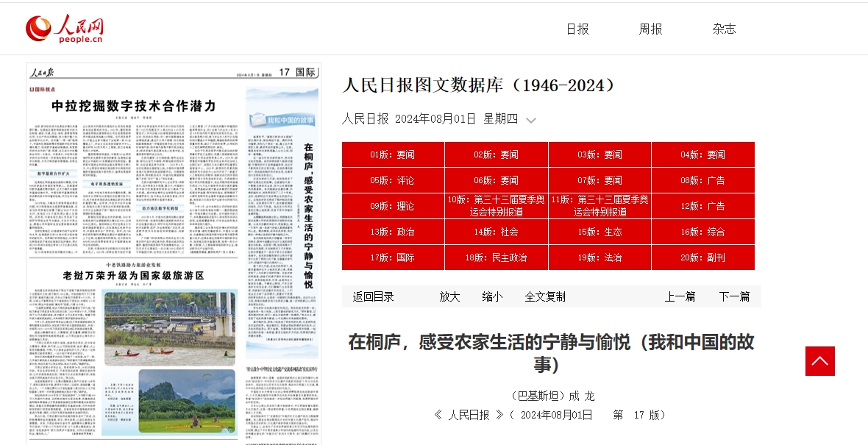Click the date text 人民日报 2024年08月01日 星期四
The image size is (868, 445).
pos(430,119)
